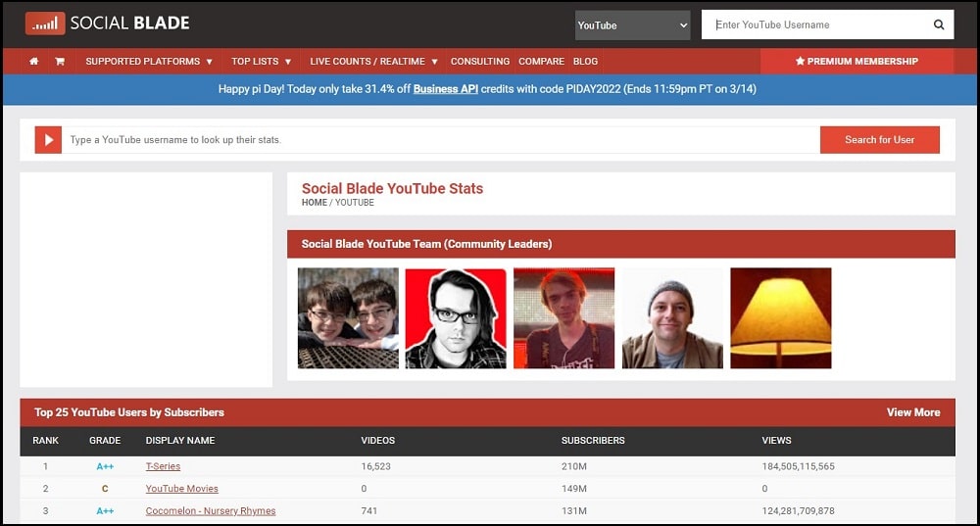Click the GRADE column header

tap(105, 441)
